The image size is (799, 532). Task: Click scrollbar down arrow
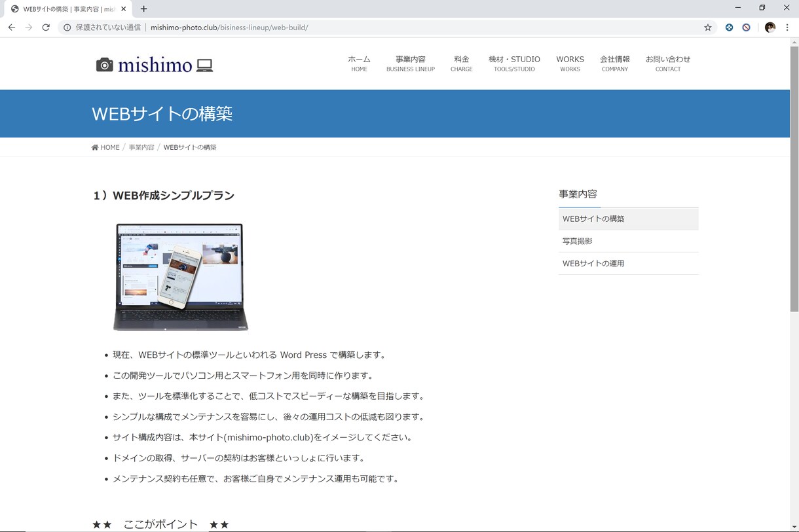pyautogui.click(x=794, y=527)
